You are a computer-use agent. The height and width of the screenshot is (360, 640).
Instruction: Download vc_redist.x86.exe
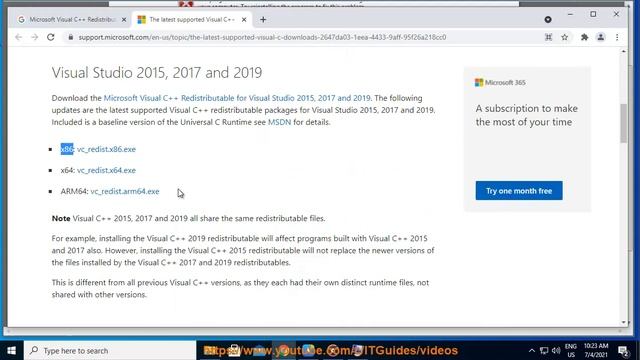click(x=106, y=149)
